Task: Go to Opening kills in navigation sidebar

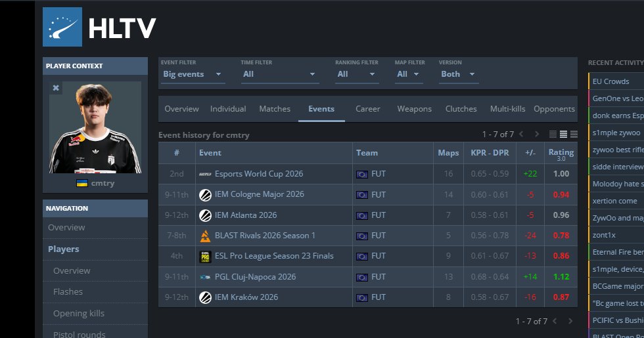Action: coord(95,314)
